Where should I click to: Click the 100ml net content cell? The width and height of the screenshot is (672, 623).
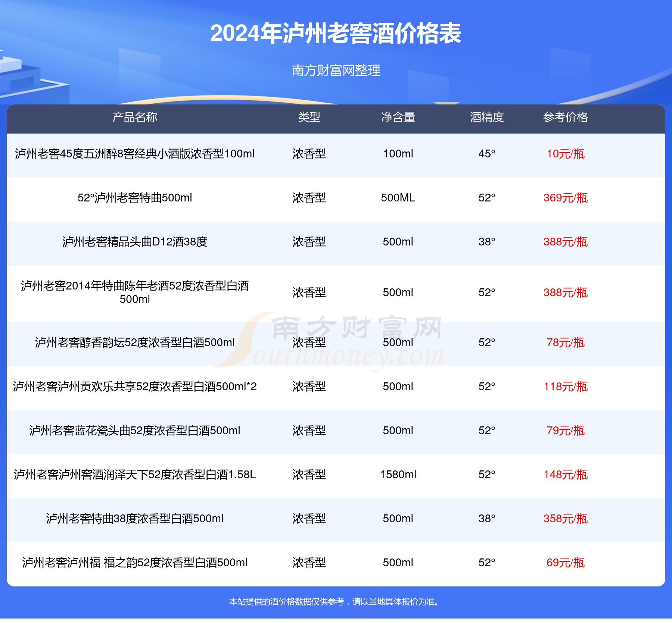398,154
